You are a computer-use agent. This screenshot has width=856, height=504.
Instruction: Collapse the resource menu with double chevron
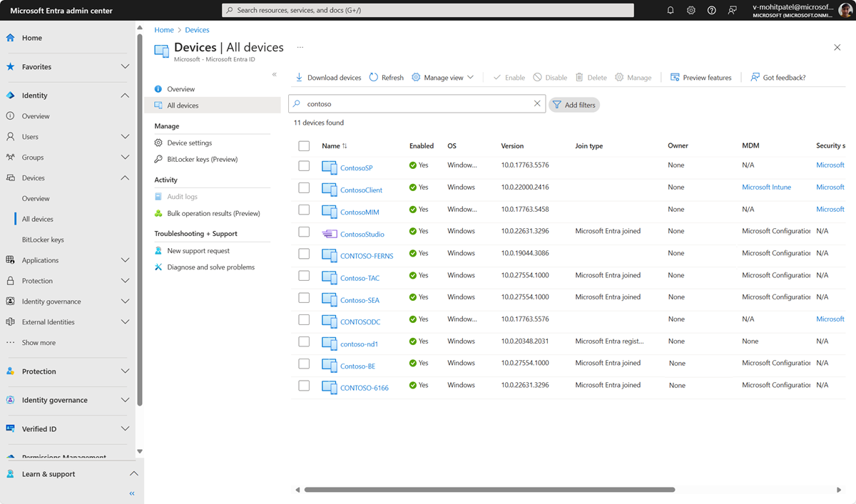[x=275, y=74]
